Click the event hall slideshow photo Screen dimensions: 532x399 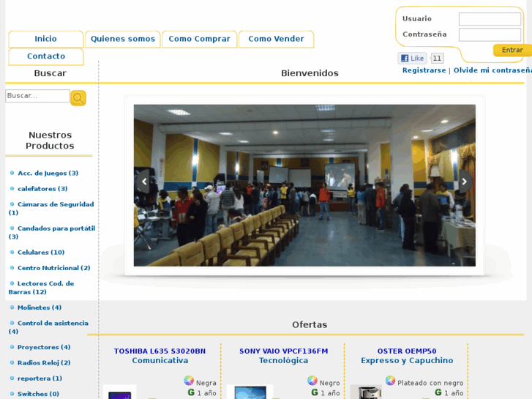pos(304,185)
